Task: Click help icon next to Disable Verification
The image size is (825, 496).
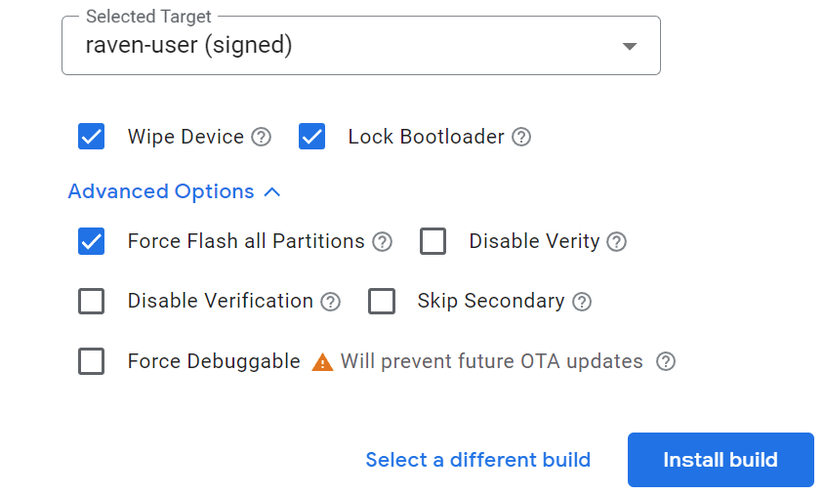Action: point(330,302)
